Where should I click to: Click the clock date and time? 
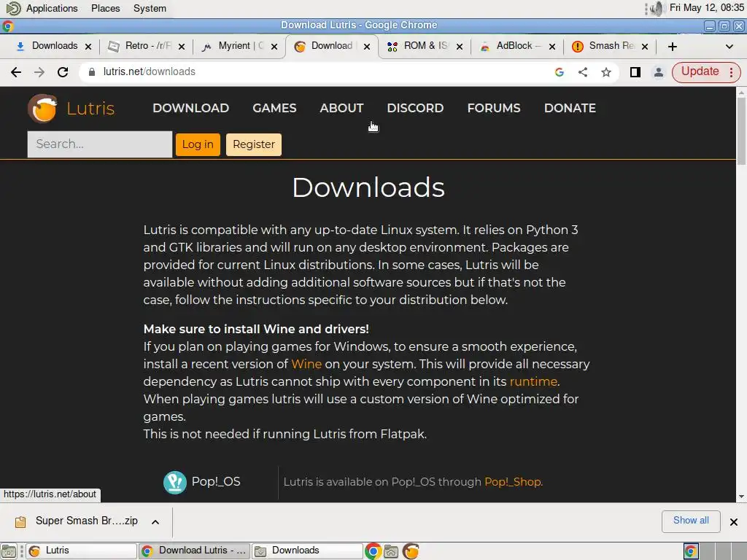click(706, 8)
